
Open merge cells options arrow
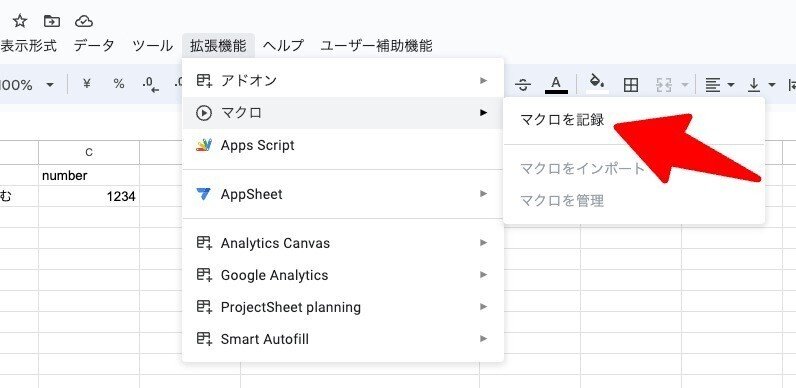(x=685, y=85)
